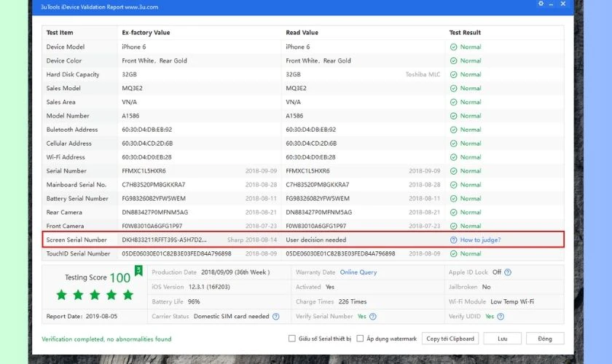Click the Serial Number Normal checkmark icon
Screen dimensions: 612x364
point(453,171)
